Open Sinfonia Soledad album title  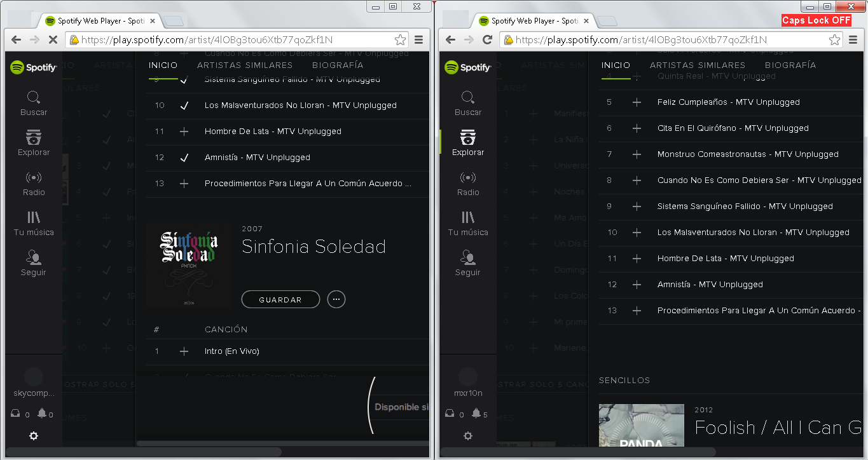pos(313,247)
